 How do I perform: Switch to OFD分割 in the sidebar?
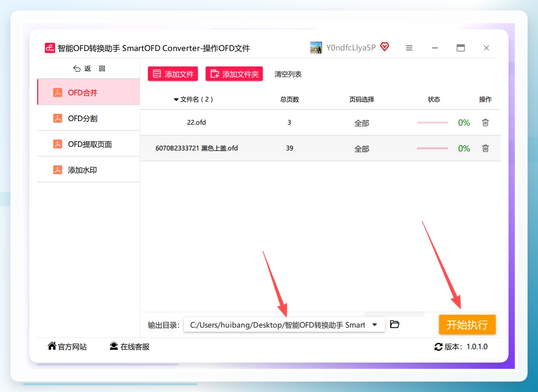tap(89, 118)
